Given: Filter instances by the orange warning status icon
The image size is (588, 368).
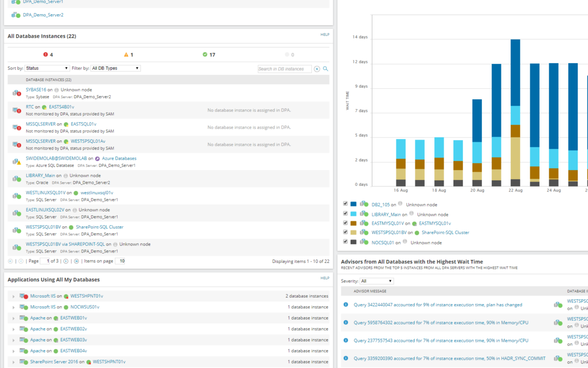Looking at the screenshot, I should click(126, 55).
